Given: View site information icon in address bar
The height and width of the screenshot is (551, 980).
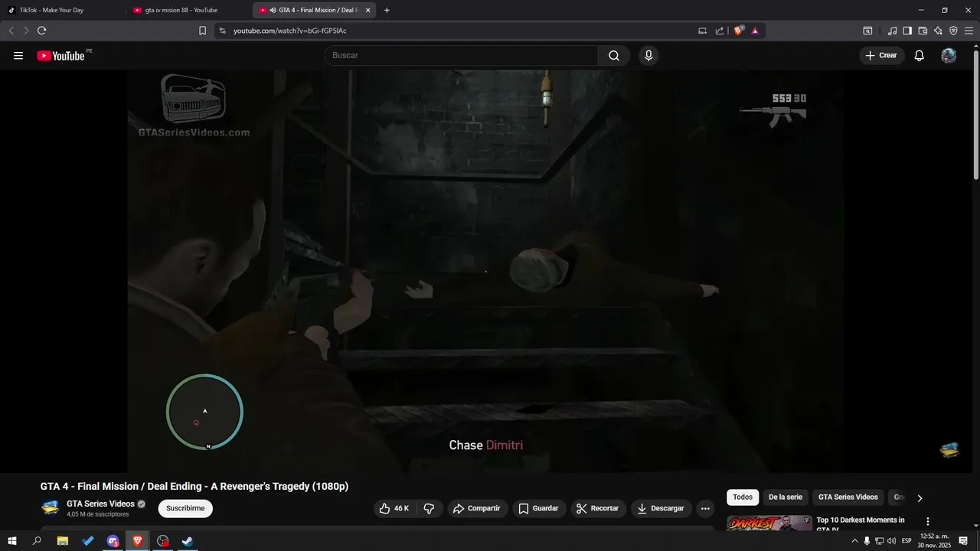Looking at the screenshot, I should pos(222,31).
